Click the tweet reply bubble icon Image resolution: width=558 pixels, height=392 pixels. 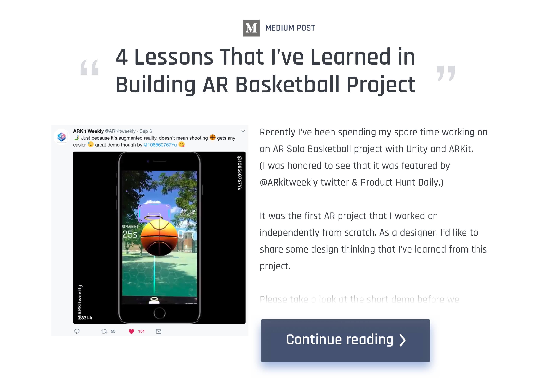tap(77, 331)
